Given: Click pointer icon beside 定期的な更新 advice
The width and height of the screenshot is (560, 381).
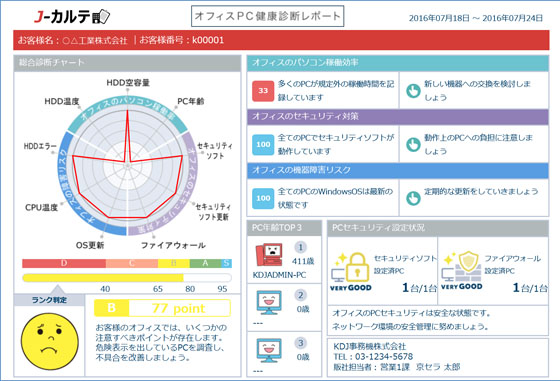Looking at the screenshot, I should 413,198.
